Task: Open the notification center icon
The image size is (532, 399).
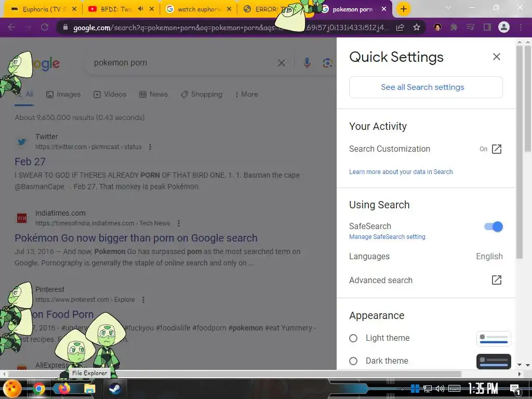Action: [x=515, y=390]
